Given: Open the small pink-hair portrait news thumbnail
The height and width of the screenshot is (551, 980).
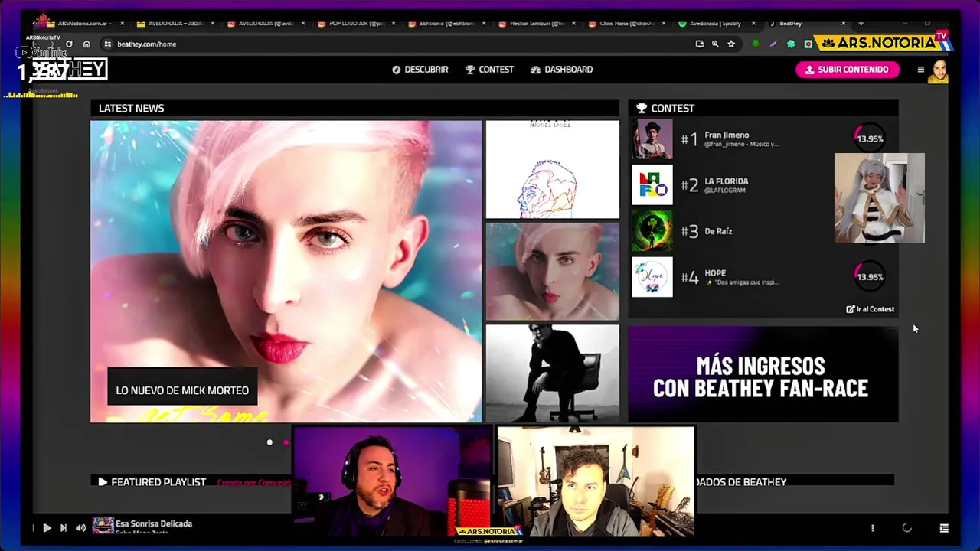Looking at the screenshot, I should [x=552, y=271].
